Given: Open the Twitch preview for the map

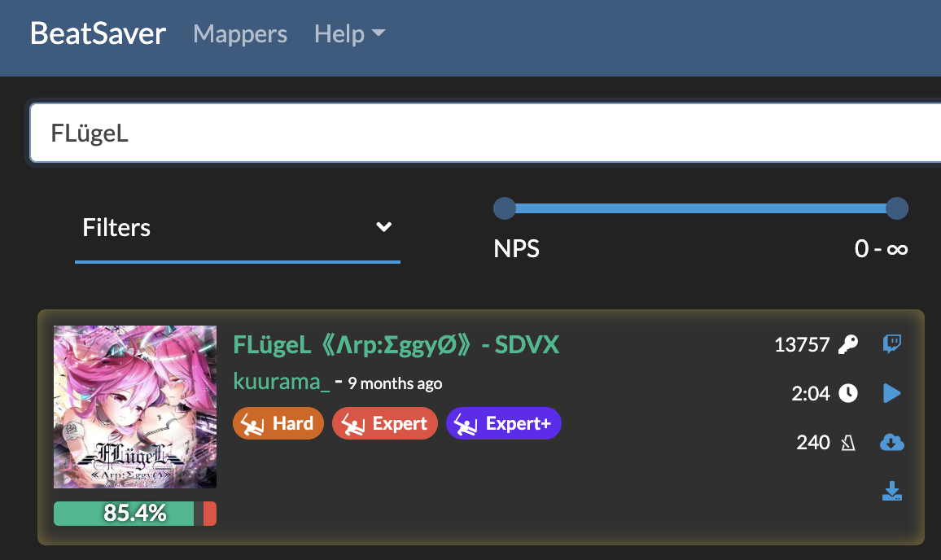Looking at the screenshot, I should [x=892, y=344].
